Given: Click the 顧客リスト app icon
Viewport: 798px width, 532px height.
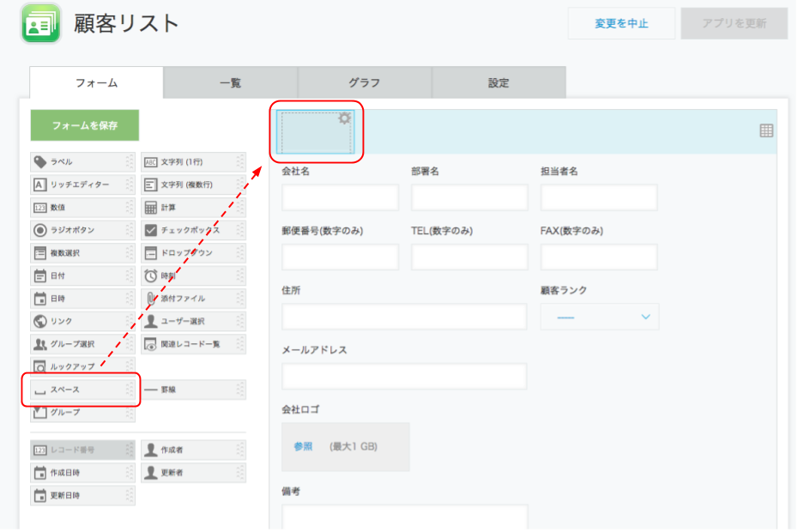Looking at the screenshot, I should [x=40, y=24].
